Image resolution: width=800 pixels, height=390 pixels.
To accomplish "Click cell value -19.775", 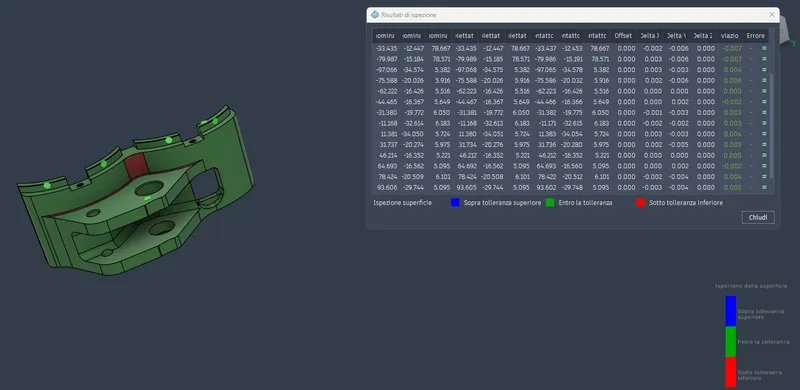I will click(571, 113).
